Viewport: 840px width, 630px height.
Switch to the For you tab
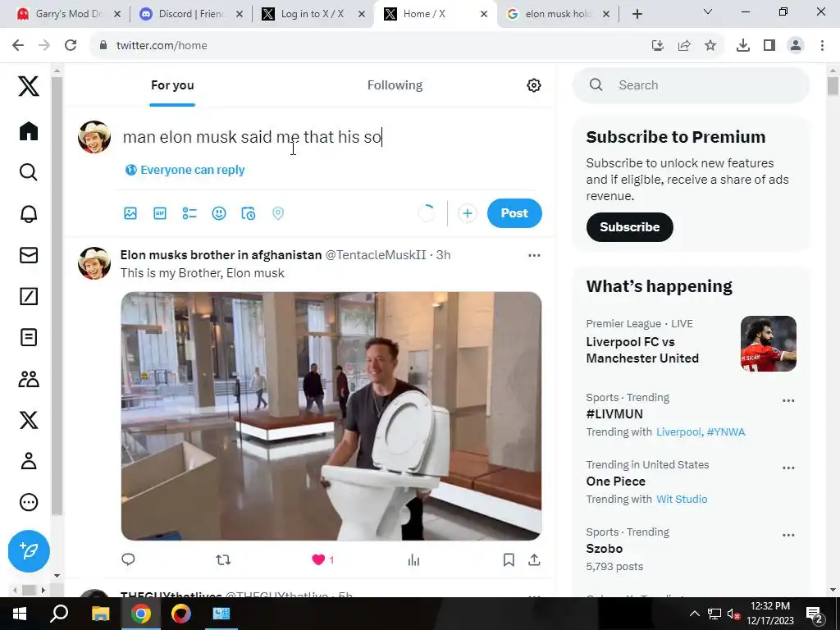click(x=172, y=85)
